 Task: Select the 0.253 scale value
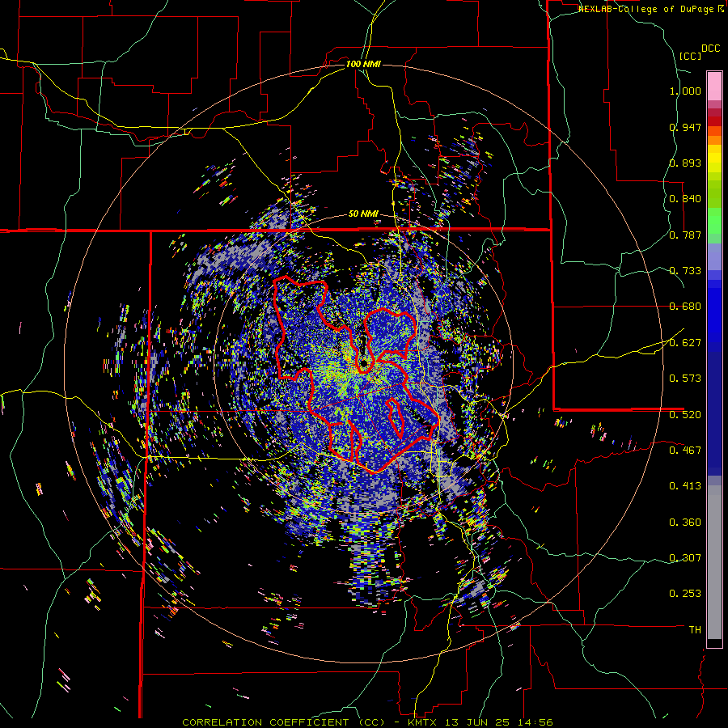685,594
